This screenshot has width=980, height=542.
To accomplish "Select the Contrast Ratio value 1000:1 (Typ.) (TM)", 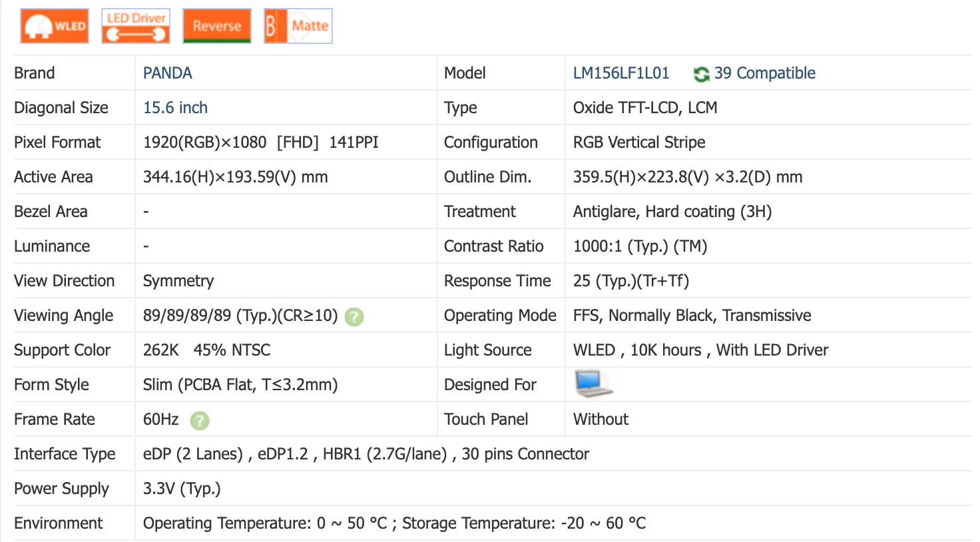I will [640, 246].
